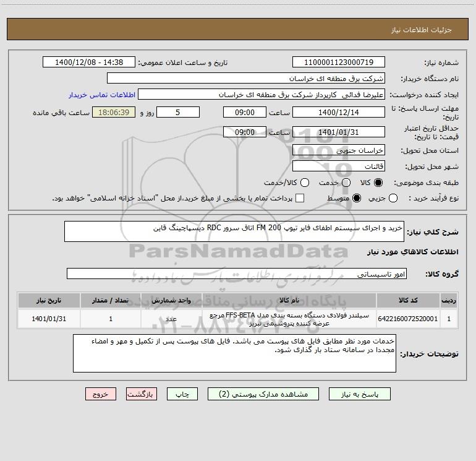The width and height of the screenshot is (476, 461).
Task: Click the requester field علیرضا فدائی
Action: (x=261, y=95)
